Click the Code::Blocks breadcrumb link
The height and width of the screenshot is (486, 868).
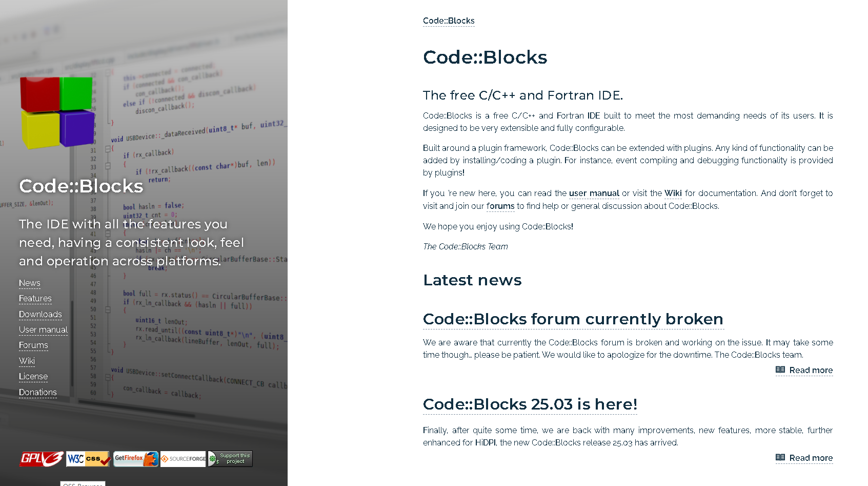pyautogui.click(x=449, y=21)
